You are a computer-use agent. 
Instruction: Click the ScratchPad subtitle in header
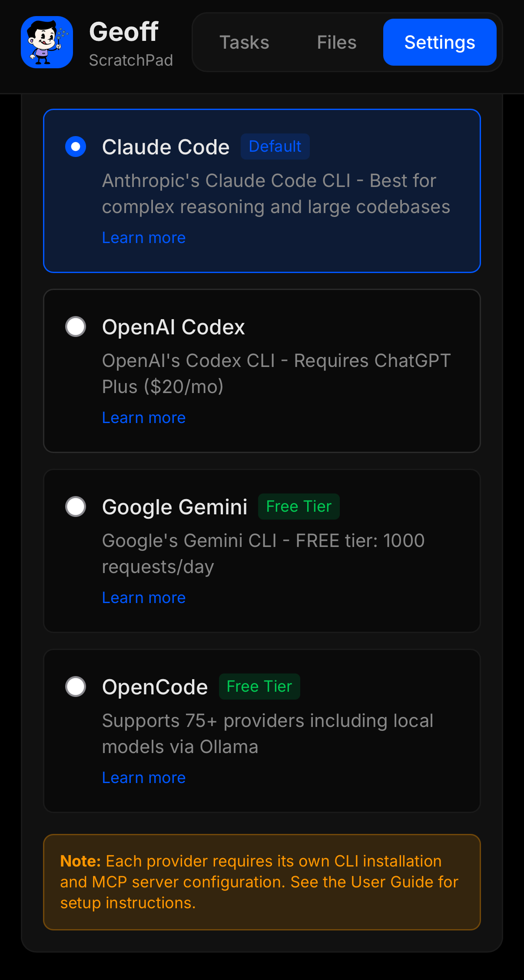click(x=131, y=60)
